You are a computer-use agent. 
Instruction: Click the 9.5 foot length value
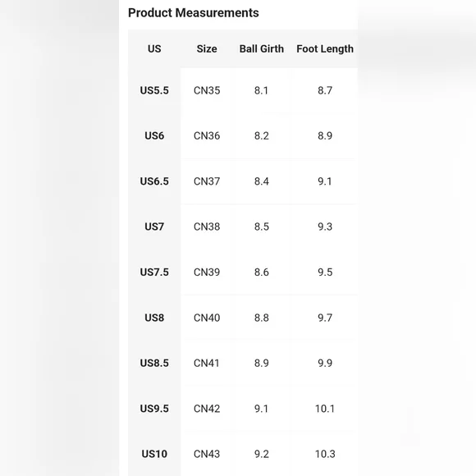(325, 272)
